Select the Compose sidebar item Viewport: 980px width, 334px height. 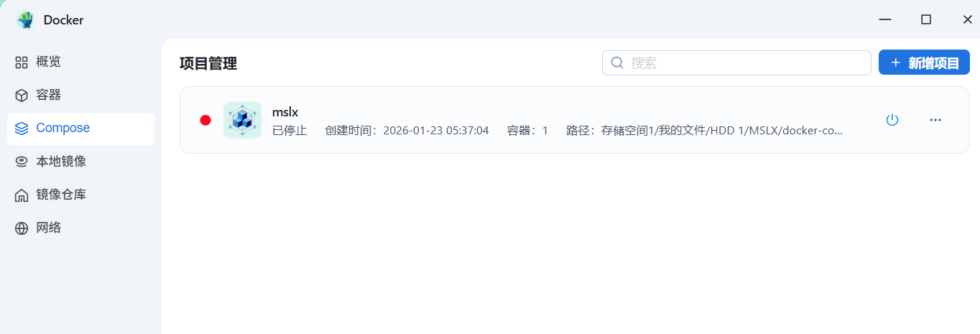pos(80,129)
